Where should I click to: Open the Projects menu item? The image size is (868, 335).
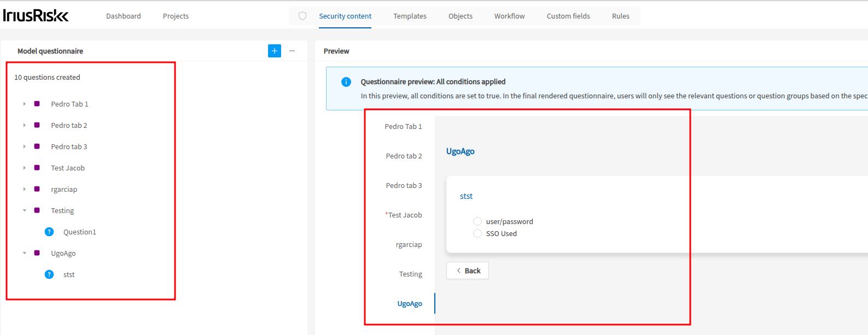176,16
